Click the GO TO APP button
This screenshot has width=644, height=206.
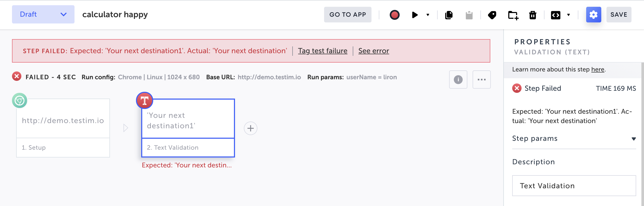(348, 15)
